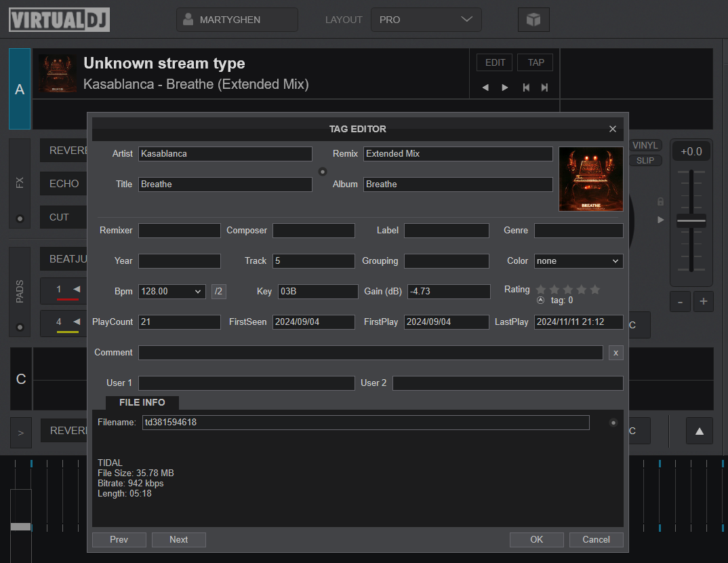Set rating to five stars
This screenshot has width=728, height=563.
coord(594,290)
